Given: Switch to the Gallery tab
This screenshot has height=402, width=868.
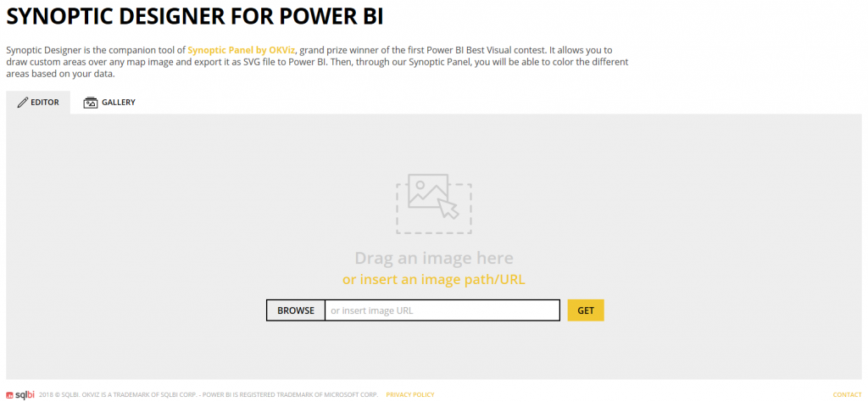Looking at the screenshot, I should click(109, 103).
